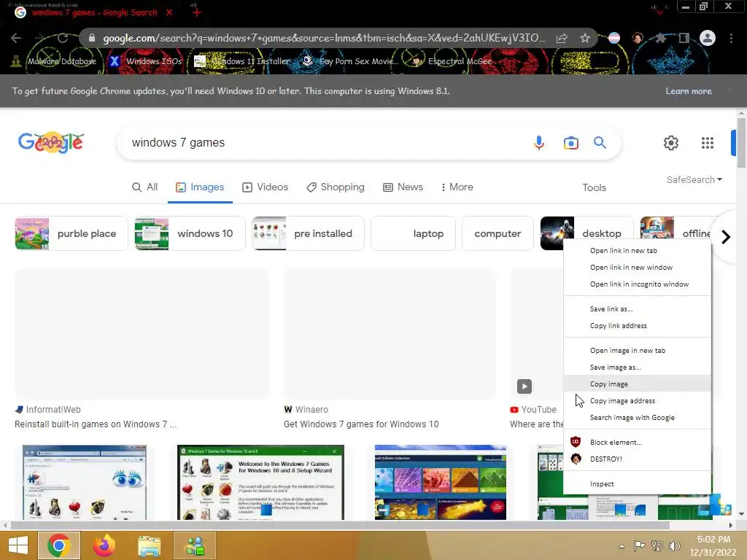Filter by the pre installed chip

(x=309, y=233)
